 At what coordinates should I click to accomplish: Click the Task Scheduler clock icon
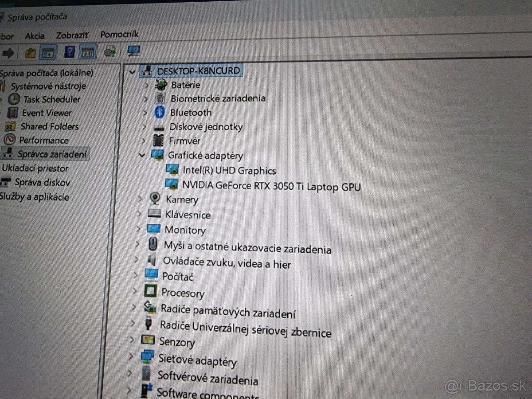14,98
